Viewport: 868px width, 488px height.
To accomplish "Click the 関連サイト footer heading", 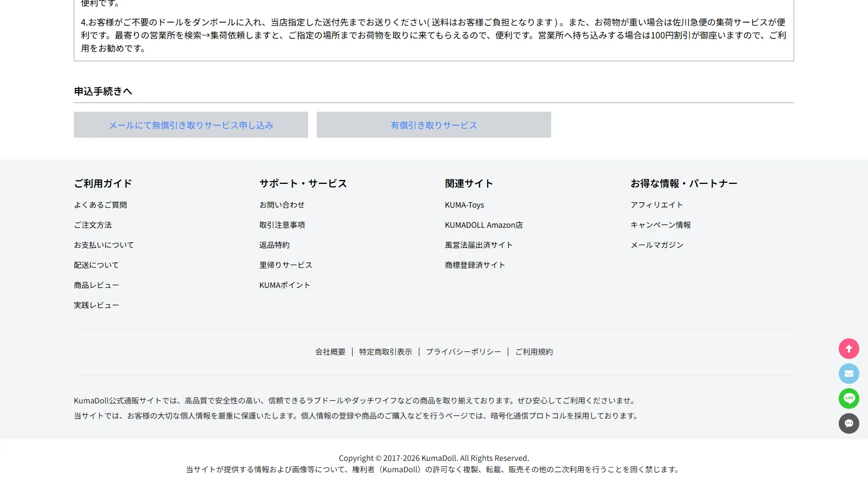I will [x=469, y=184].
